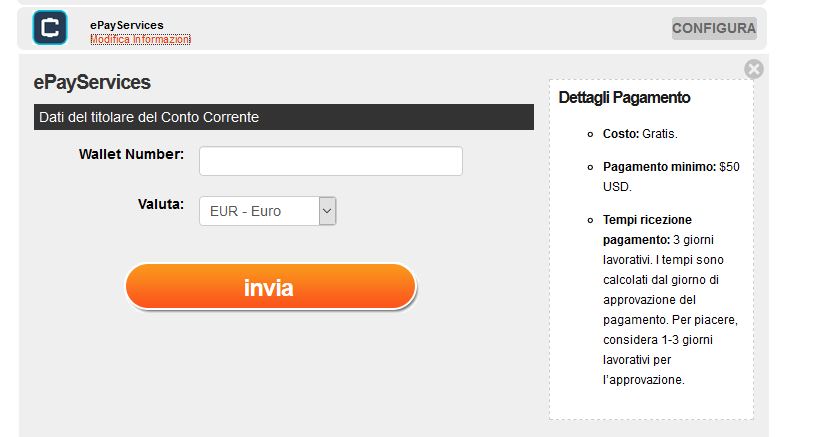Click the ePayServices logo icon
Viewport: 816px width, 437px height.
(50, 27)
